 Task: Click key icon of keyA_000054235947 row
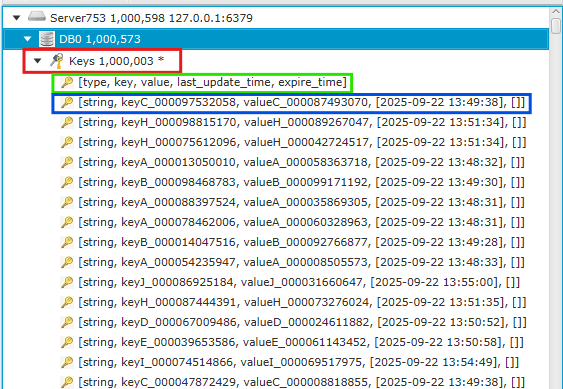(x=67, y=262)
